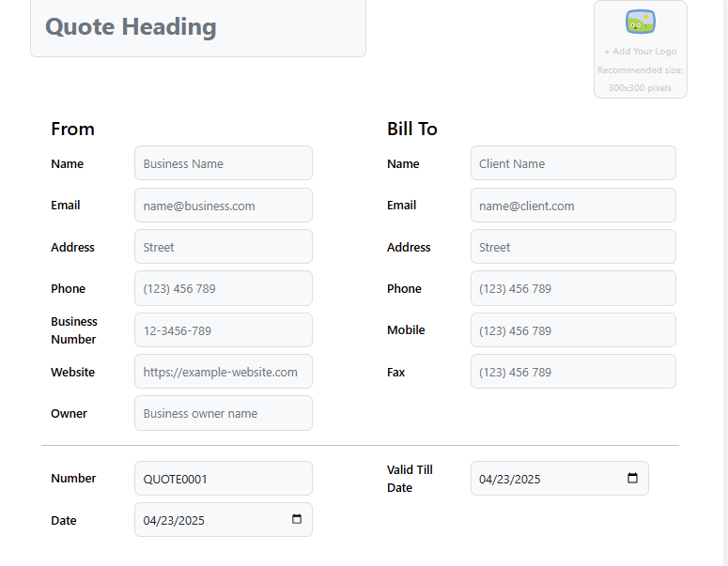The width and height of the screenshot is (728, 566).
Task: Open calendar picker for Valid Till Date
Action: click(632, 479)
